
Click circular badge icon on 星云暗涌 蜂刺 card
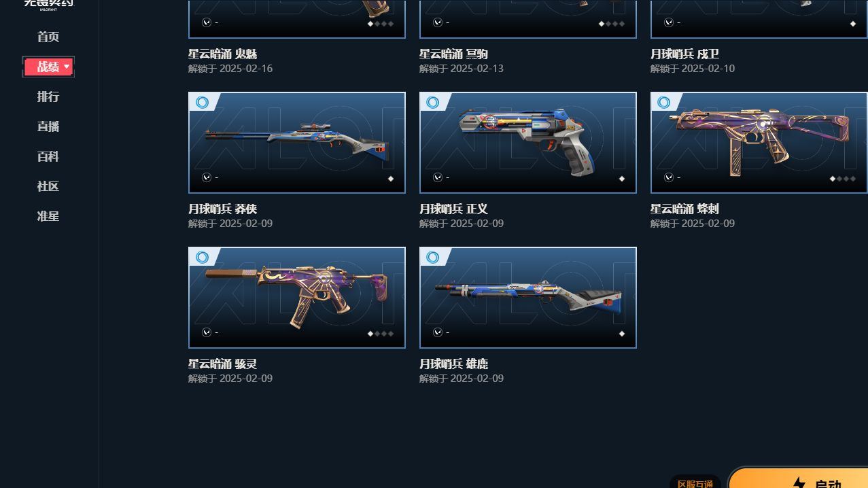664,102
